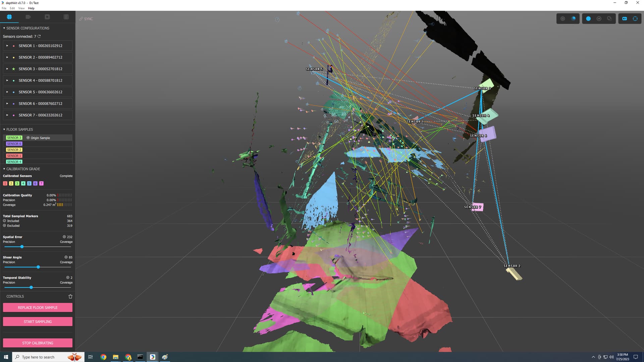Image resolution: width=644 pixels, height=362 pixels.
Task: Click the Stop Calibrating button
Action: coord(38,343)
